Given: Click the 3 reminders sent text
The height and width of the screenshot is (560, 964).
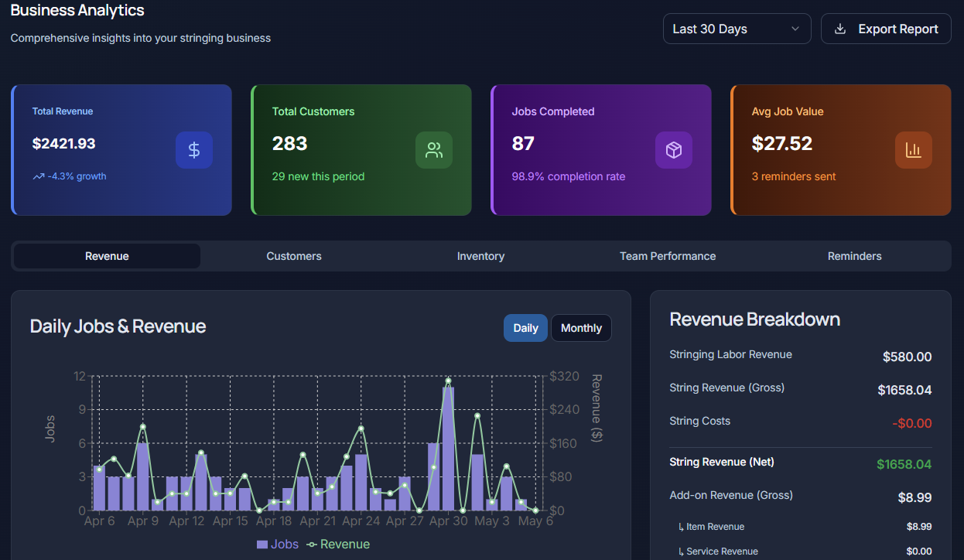Looking at the screenshot, I should coord(794,176).
